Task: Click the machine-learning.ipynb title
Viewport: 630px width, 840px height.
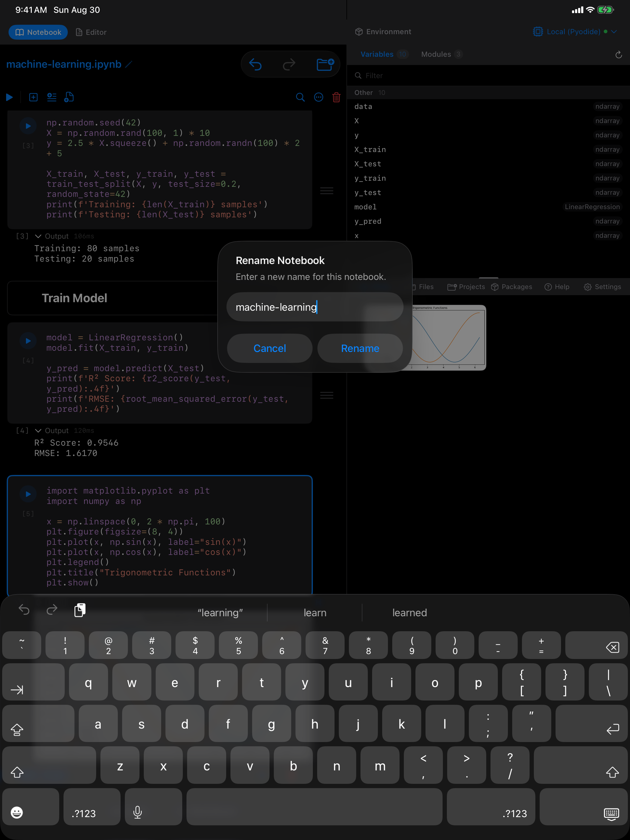Action: point(64,65)
